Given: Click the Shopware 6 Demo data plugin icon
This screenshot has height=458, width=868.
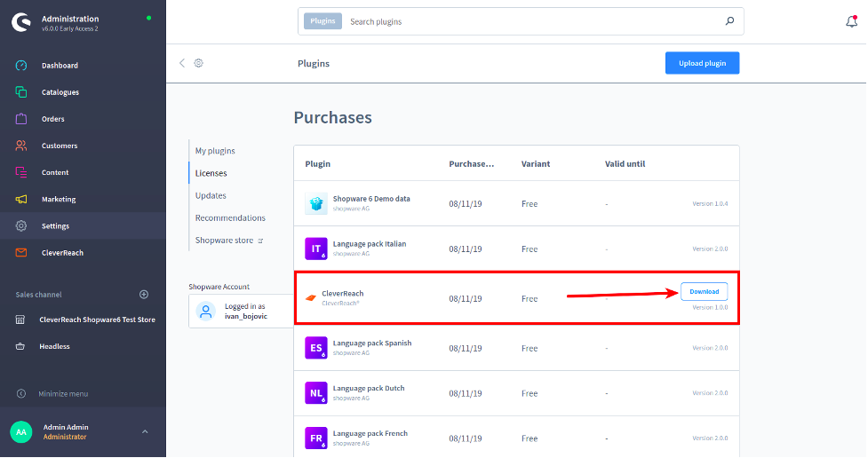Looking at the screenshot, I should click(x=316, y=203).
